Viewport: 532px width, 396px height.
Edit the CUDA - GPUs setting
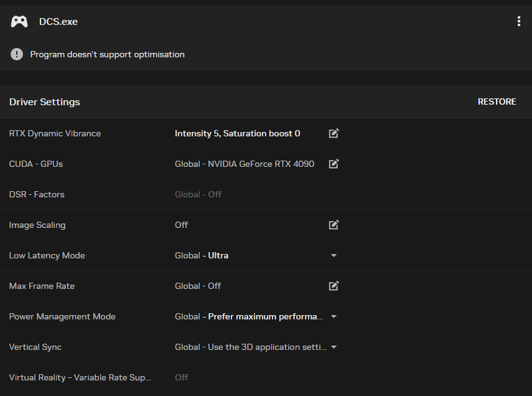(334, 164)
